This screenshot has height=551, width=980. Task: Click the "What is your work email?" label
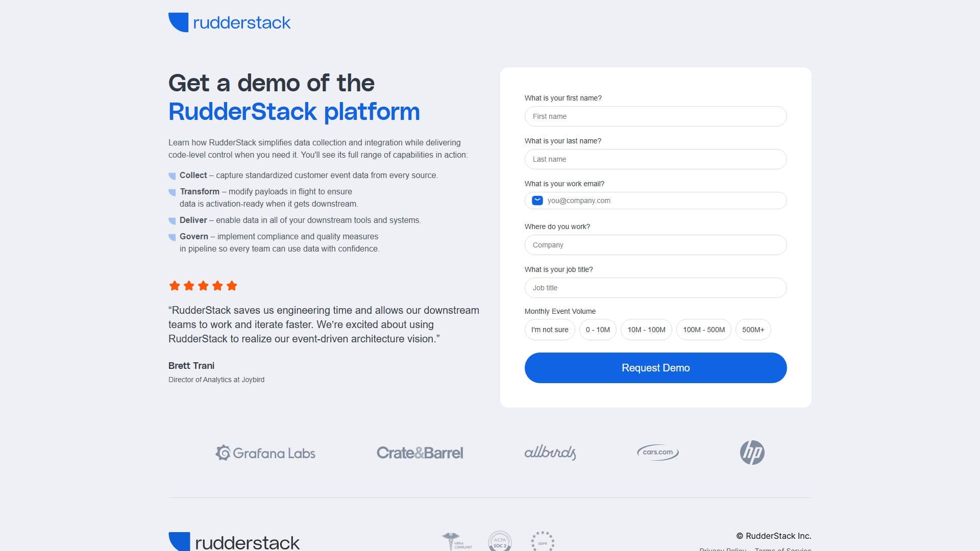tap(565, 184)
